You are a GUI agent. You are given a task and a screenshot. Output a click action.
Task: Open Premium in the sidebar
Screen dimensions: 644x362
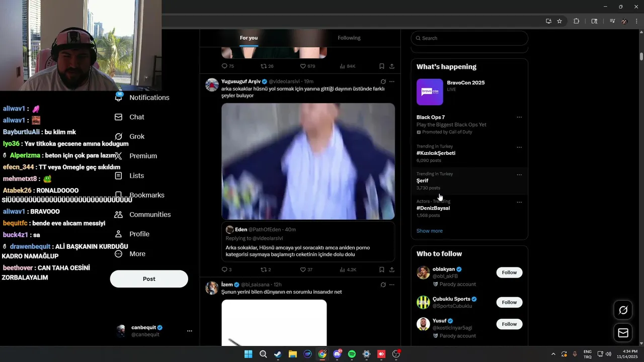point(136,156)
